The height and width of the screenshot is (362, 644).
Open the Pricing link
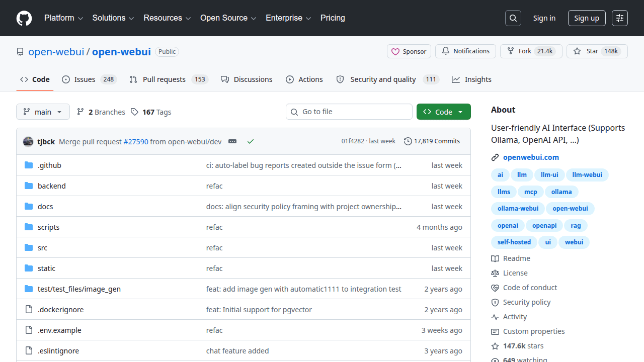click(333, 18)
